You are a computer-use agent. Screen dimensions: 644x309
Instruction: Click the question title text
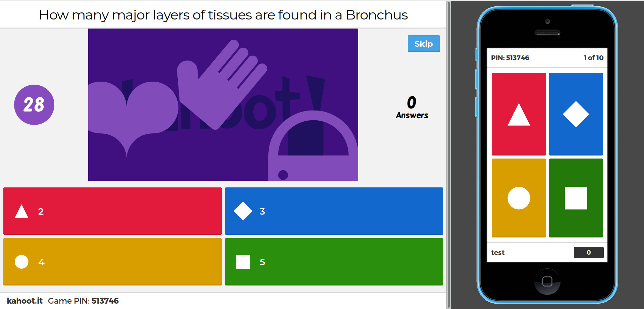[223, 15]
